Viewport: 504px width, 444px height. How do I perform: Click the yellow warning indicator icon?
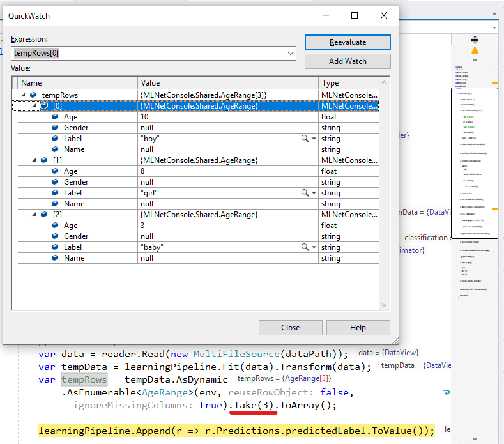click(475, 50)
